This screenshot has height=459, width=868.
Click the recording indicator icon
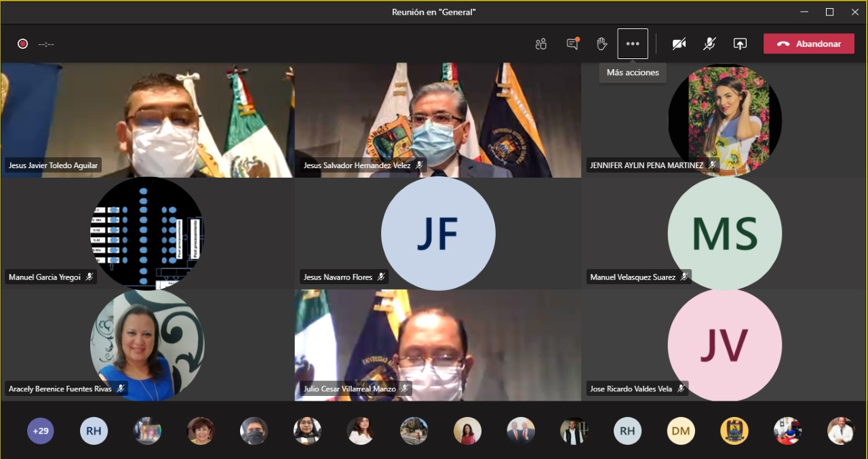(22, 44)
